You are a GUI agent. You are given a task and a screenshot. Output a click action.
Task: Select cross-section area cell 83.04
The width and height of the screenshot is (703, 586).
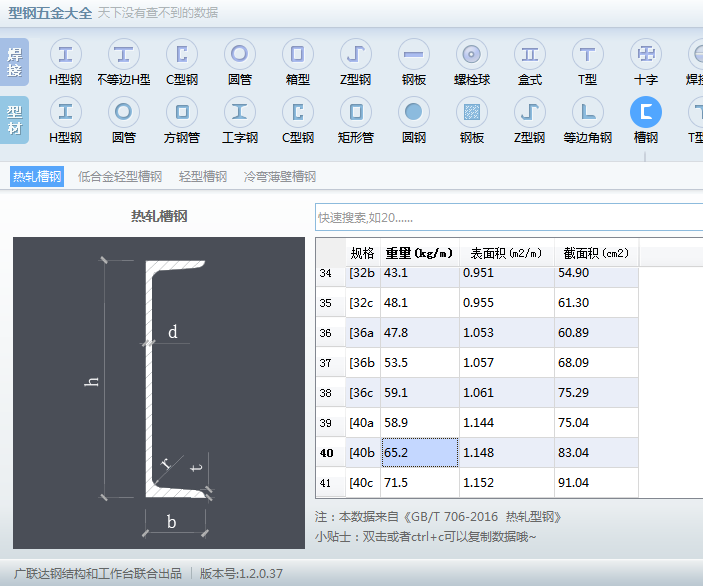[596, 453]
